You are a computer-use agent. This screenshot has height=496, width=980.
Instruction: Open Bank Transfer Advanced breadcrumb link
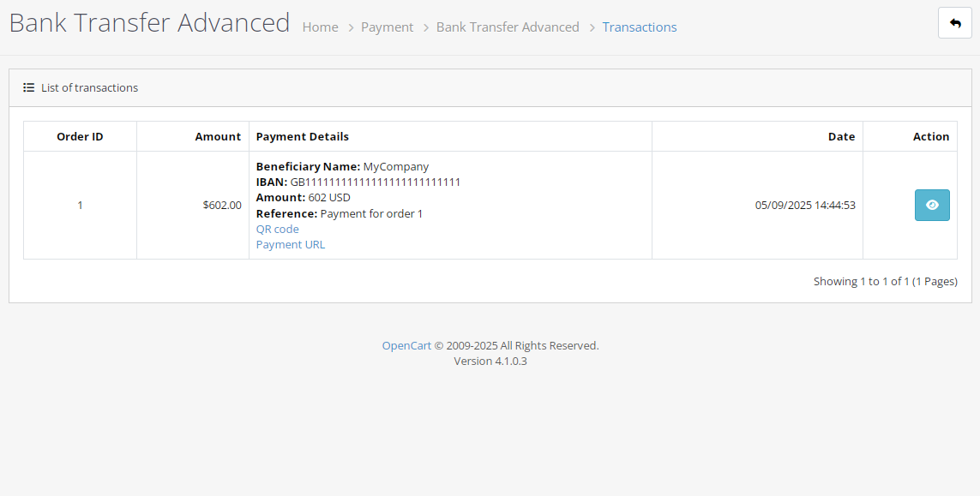[x=508, y=27]
